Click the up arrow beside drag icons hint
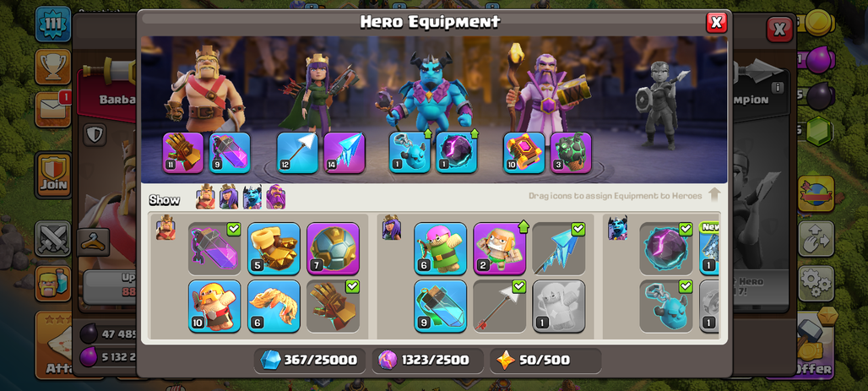 pos(714,195)
